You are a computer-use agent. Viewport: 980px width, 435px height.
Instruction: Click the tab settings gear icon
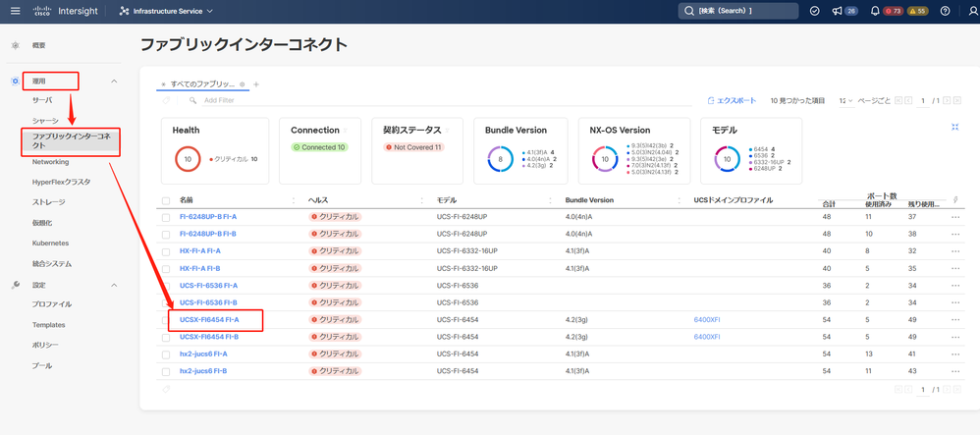(242, 84)
